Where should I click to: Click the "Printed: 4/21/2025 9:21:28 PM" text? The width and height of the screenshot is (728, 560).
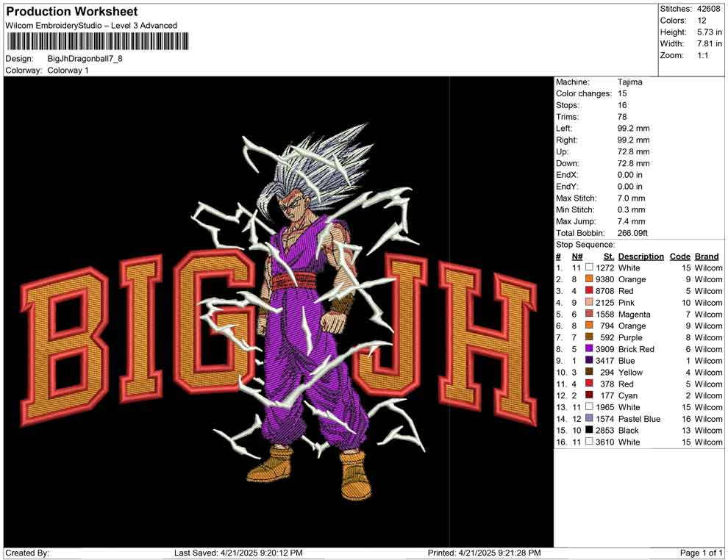pyautogui.click(x=485, y=553)
